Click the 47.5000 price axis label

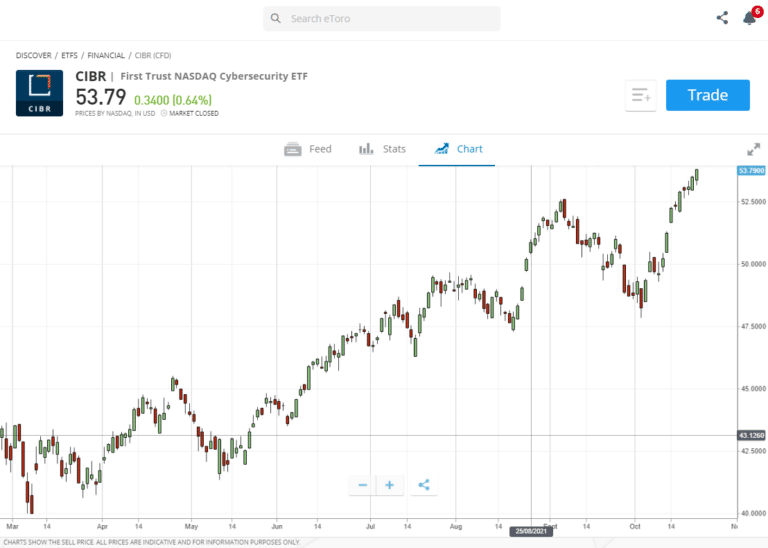753,327
